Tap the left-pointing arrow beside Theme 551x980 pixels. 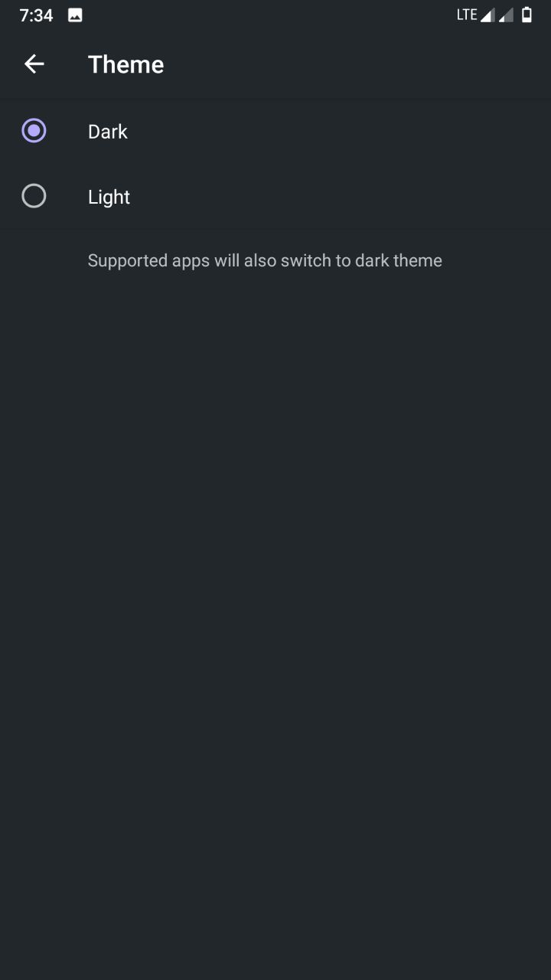coord(34,64)
